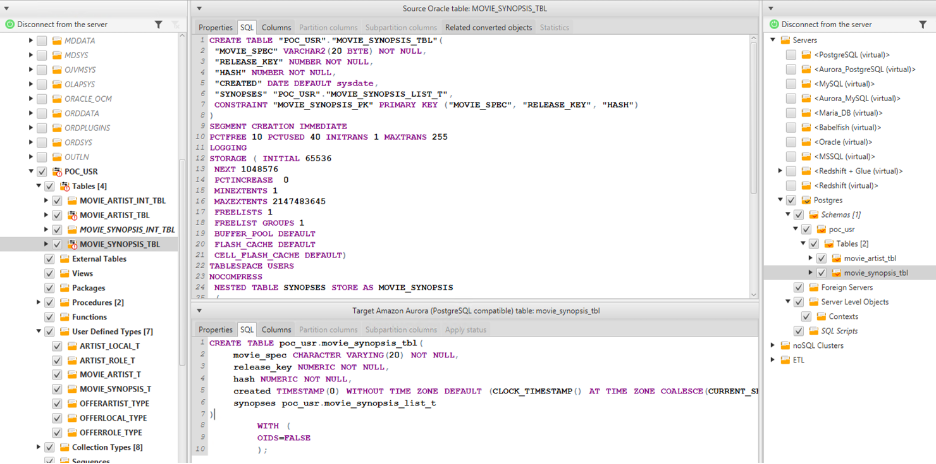
Task: Click the Contexts folder icon
Action: point(821,316)
